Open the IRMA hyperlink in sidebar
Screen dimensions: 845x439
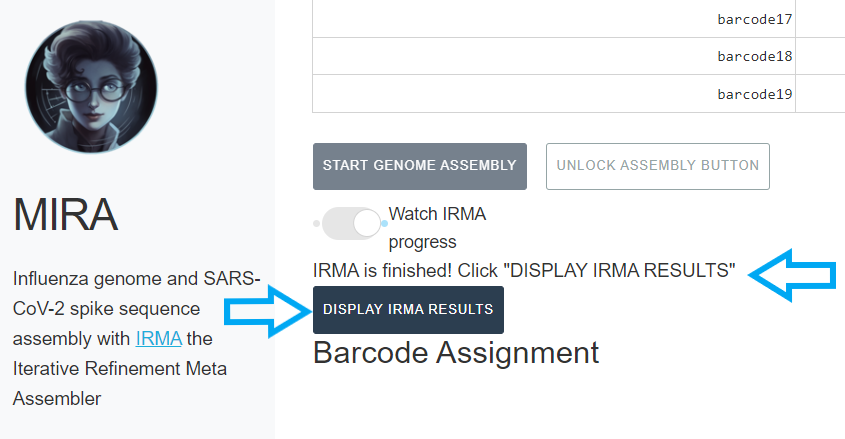(158, 338)
